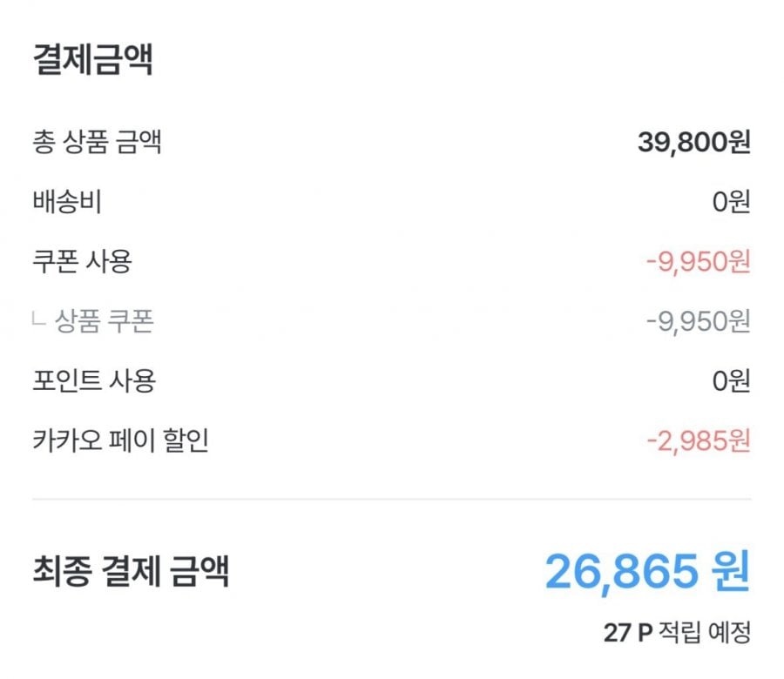Click the indent marker before 상품 쿠폰

click(38, 320)
